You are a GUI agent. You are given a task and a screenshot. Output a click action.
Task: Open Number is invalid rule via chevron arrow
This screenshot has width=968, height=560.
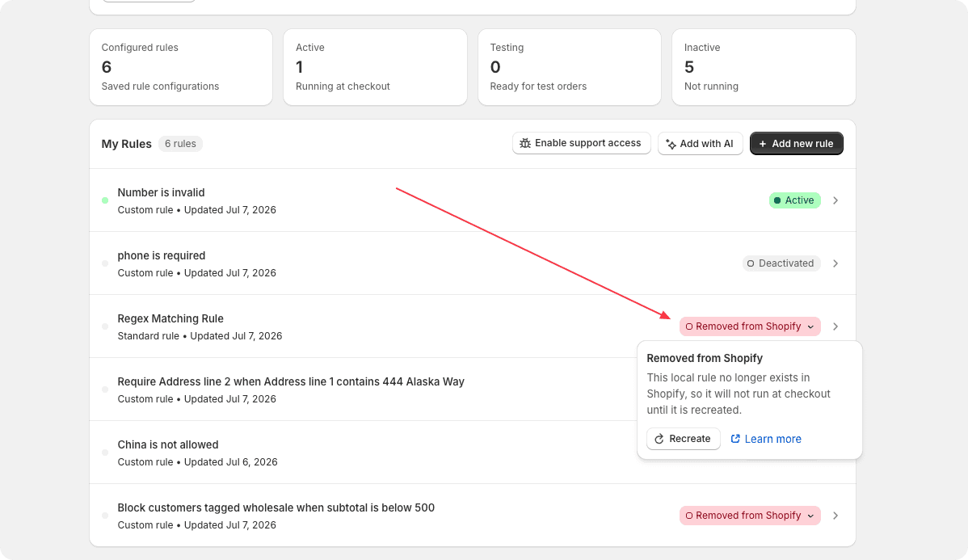click(835, 200)
